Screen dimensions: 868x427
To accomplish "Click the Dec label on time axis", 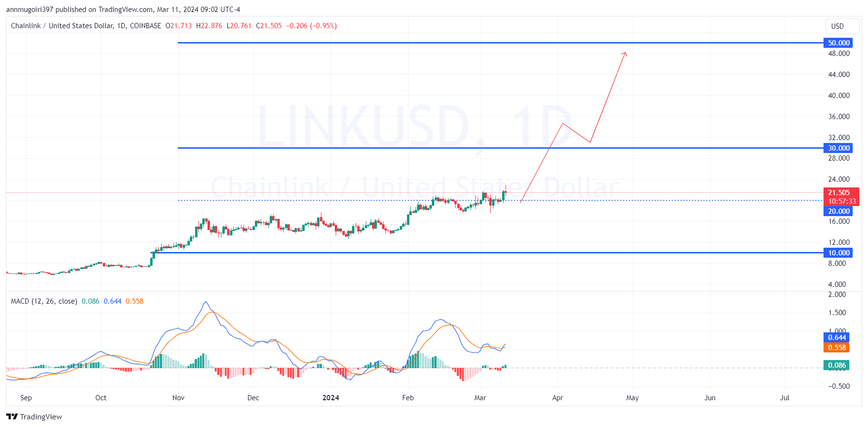I will (253, 398).
